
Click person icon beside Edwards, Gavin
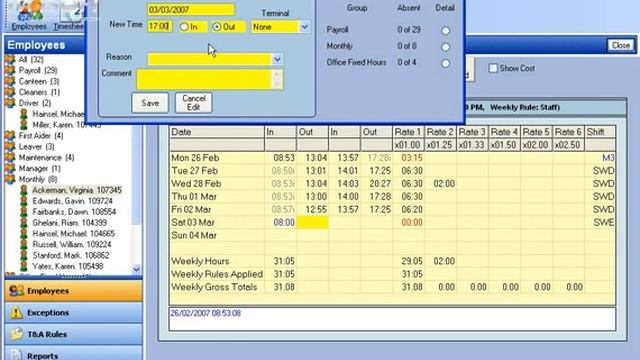[x=24, y=201]
